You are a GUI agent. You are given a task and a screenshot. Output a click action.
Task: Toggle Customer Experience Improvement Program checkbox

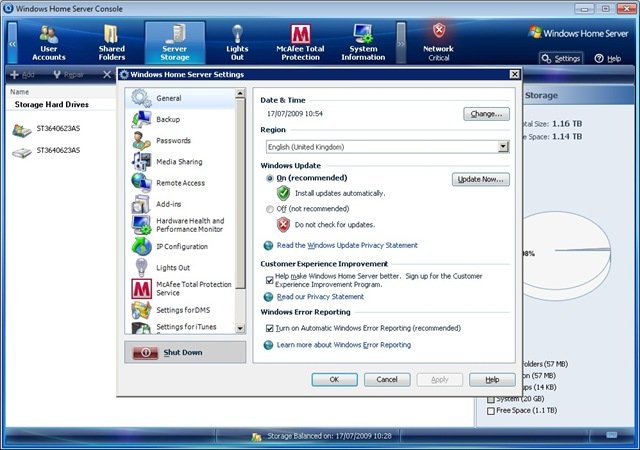269,281
